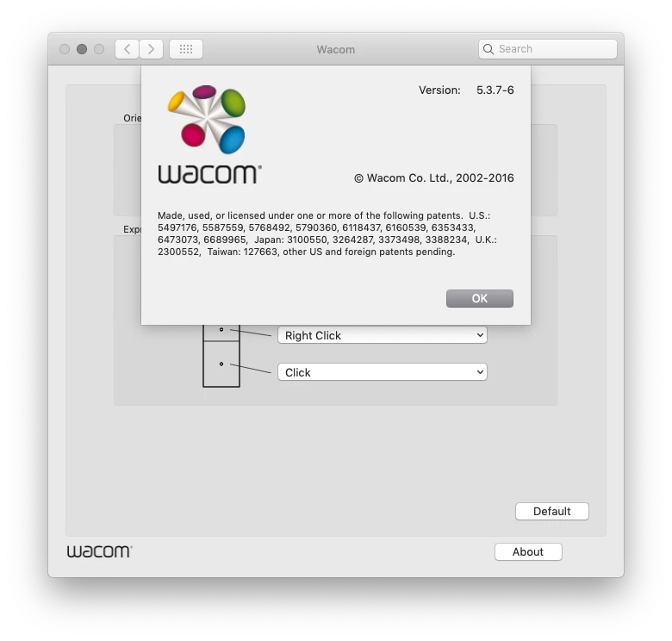
Task: Click the colorful Wacom logo in the dialog
Action: pyautogui.click(x=207, y=119)
